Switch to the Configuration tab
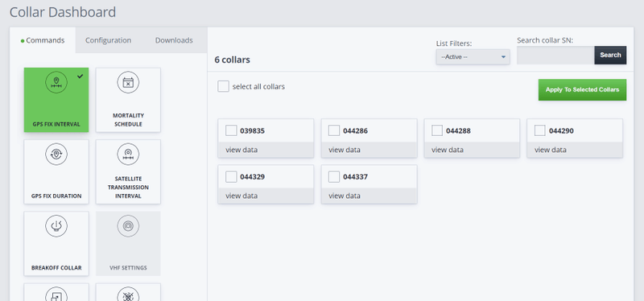Viewport: 644px width, 301px height. click(108, 40)
